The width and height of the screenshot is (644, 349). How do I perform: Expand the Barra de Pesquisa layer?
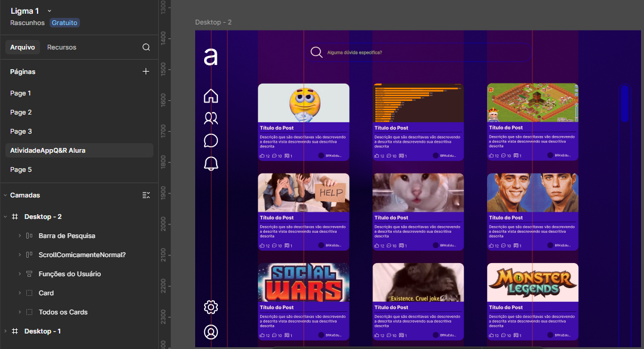pyautogui.click(x=20, y=236)
